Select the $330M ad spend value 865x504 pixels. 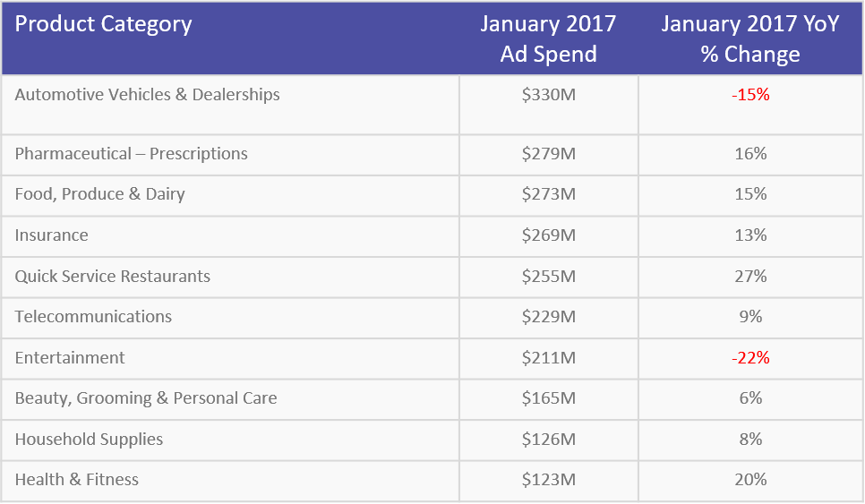(x=549, y=95)
